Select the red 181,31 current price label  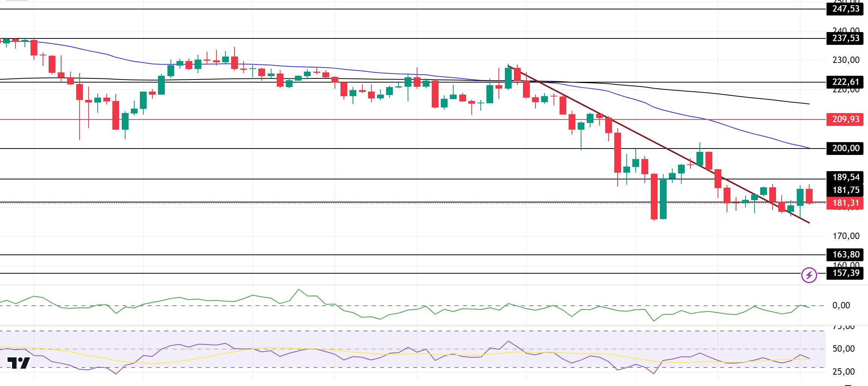845,203
